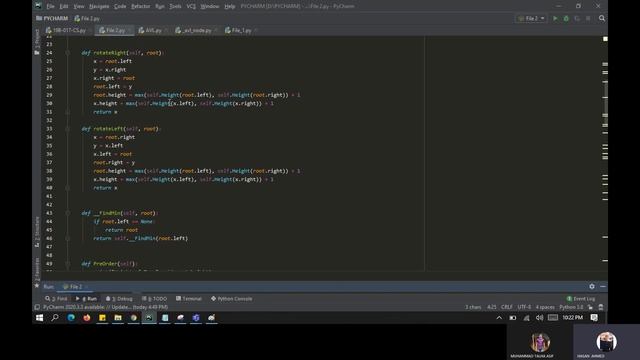Open the Windows notification center icon
640x360 pixels.
point(594,318)
